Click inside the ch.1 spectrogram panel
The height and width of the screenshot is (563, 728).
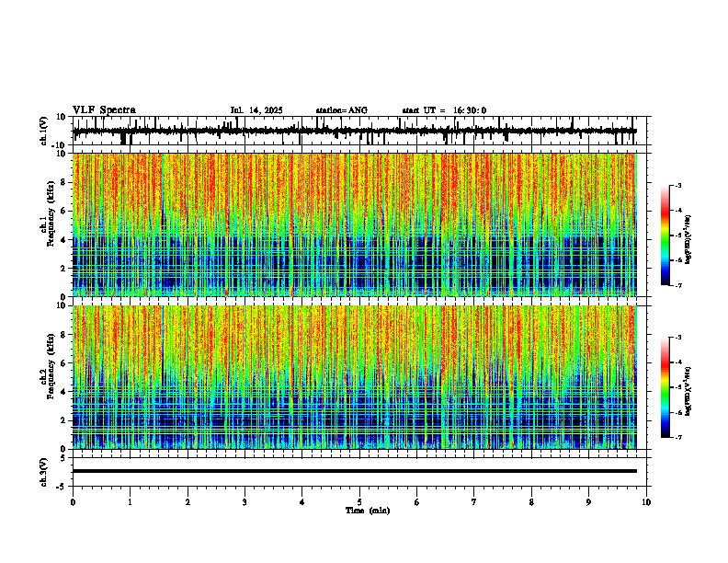[x=355, y=224]
